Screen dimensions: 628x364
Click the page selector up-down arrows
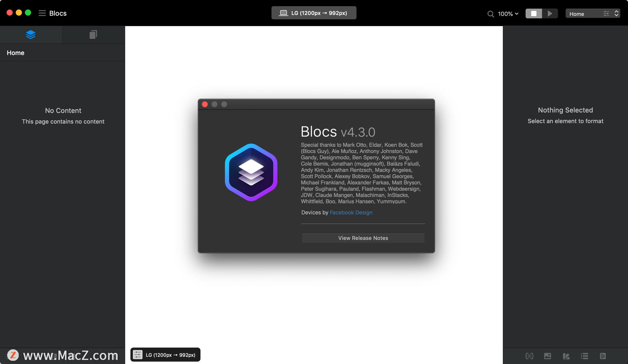coord(617,13)
